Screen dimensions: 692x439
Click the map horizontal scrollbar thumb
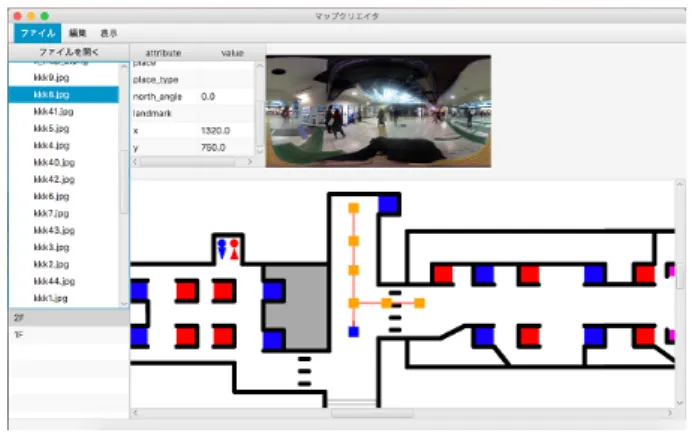(x=372, y=413)
